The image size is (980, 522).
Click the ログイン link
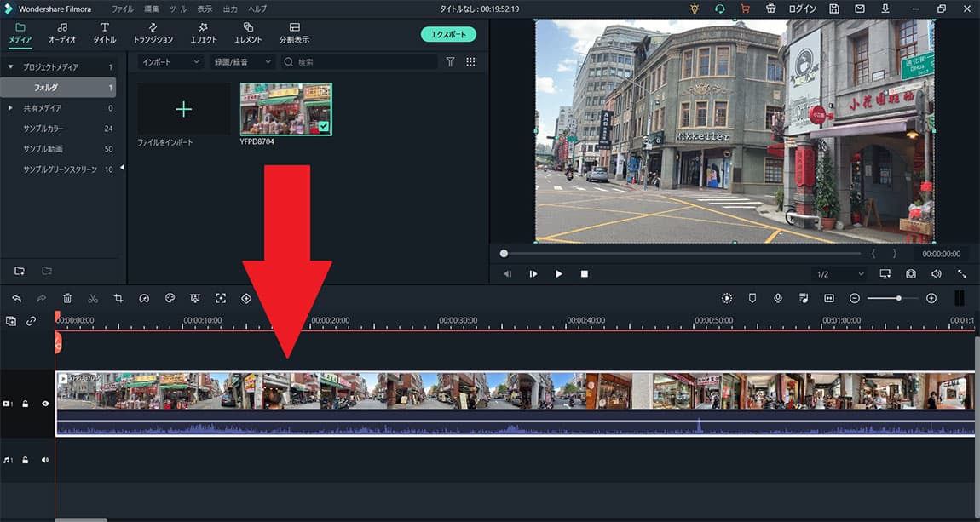[x=803, y=9]
